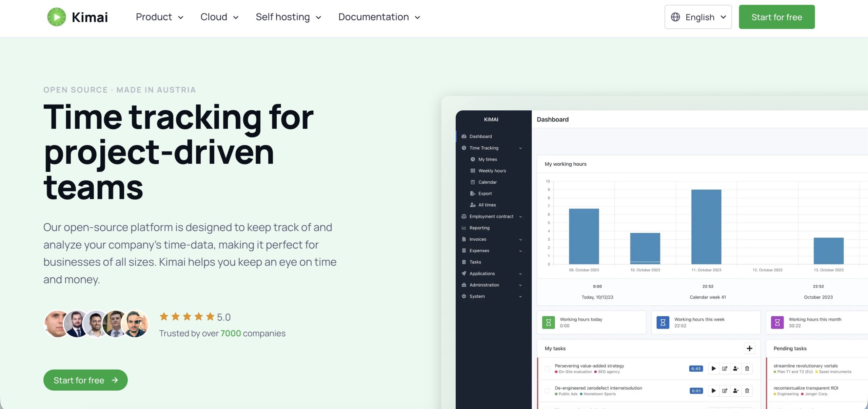
Task: Click the My times icon
Action: [473, 159]
